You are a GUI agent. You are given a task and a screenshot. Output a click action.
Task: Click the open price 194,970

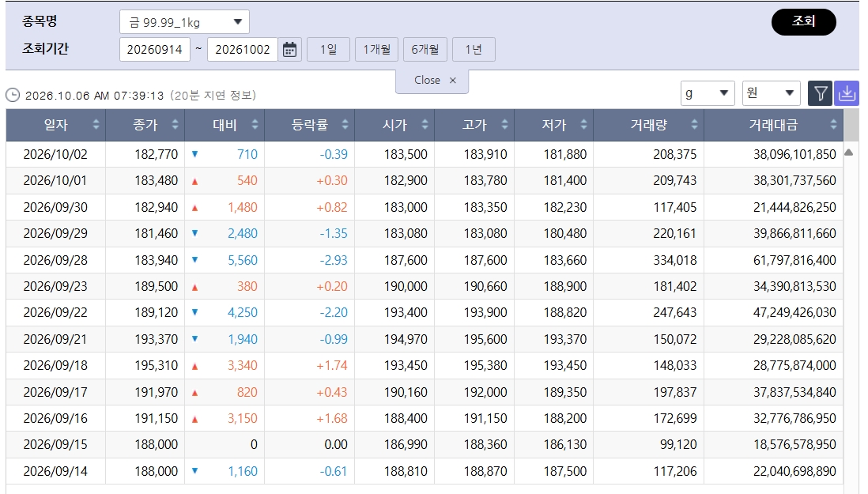406,339
